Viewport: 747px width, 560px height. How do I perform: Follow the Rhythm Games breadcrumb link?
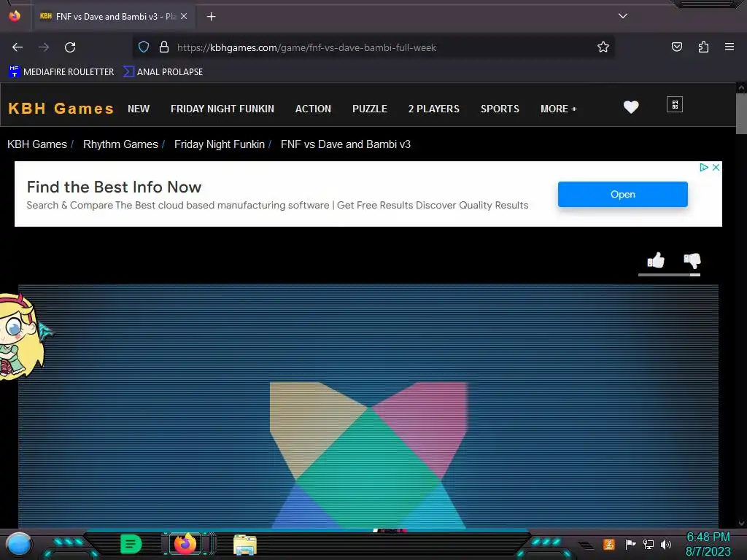(120, 144)
